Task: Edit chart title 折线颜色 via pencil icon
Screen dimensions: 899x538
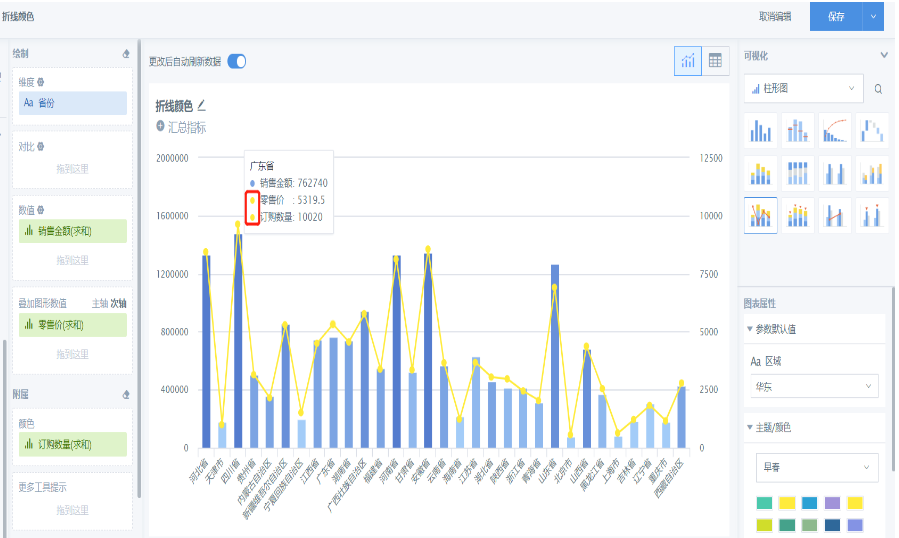Action: pyautogui.click(x=201, y=106)
